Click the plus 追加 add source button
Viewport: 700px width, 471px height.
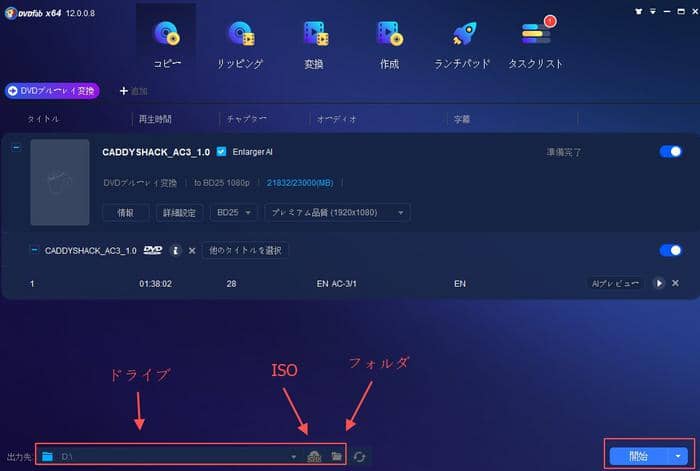[133, 91]
